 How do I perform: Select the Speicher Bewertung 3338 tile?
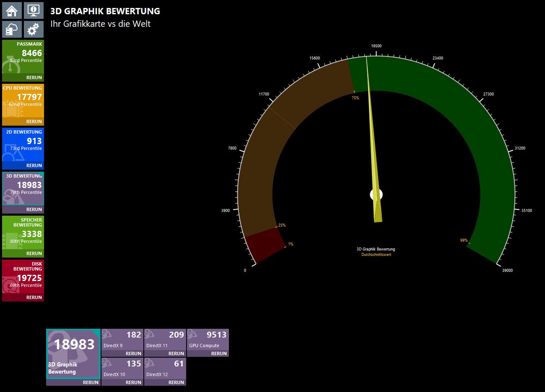(23, 233)
